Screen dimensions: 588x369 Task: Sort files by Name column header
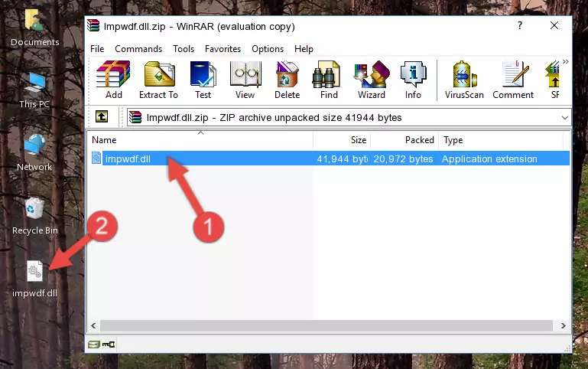point(200,140)
